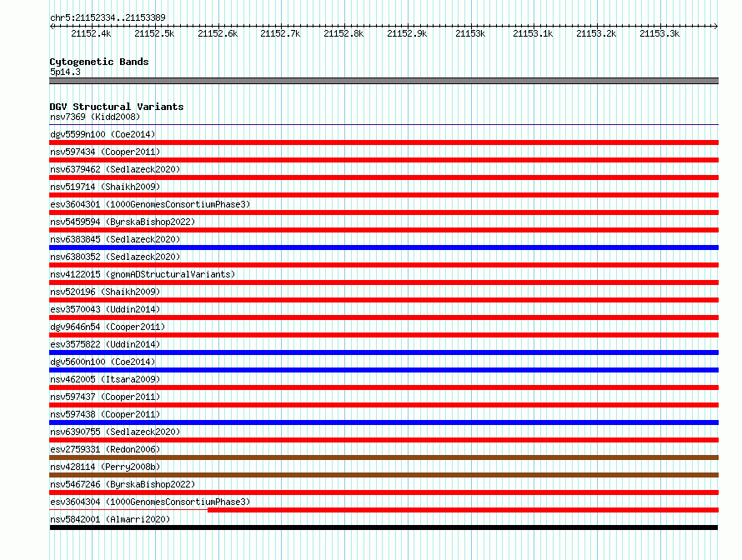Open variant dgv5600n100 (Coe2014) label
Viewport: 742px width, 560px height.
click(x=103, y=362)
